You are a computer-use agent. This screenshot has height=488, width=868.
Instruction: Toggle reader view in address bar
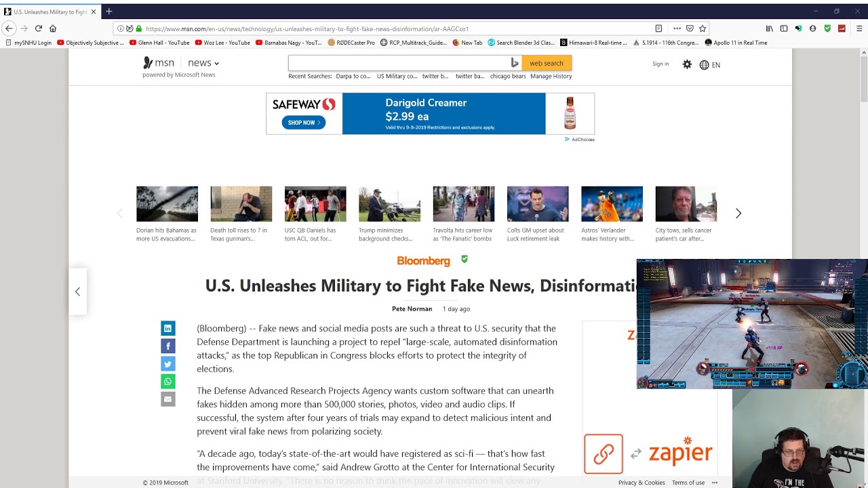658,28
